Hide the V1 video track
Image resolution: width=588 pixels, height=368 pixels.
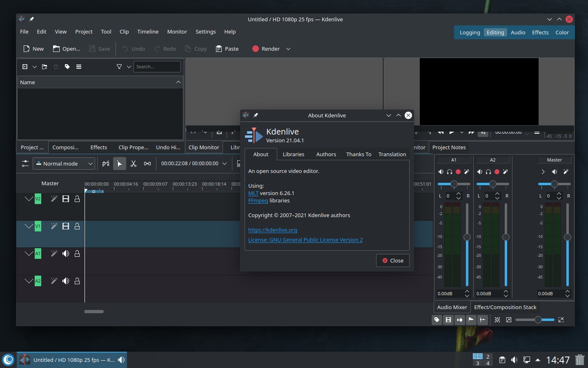click(x=66, y=226)
